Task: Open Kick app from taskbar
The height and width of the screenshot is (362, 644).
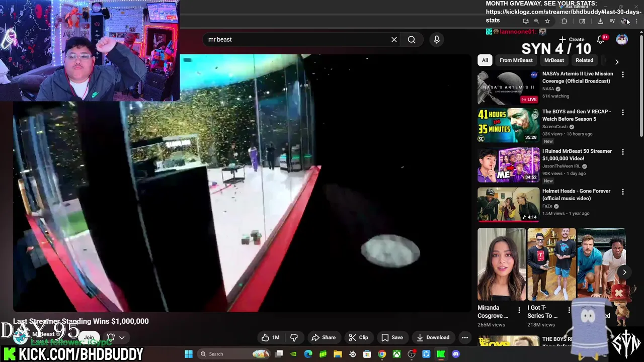Action: [x=441, y=354]
